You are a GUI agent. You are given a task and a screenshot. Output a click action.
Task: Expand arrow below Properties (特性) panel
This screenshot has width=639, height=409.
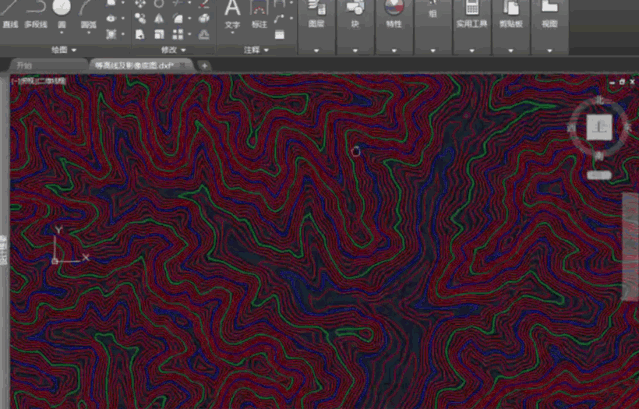click(x=394, y=51)
